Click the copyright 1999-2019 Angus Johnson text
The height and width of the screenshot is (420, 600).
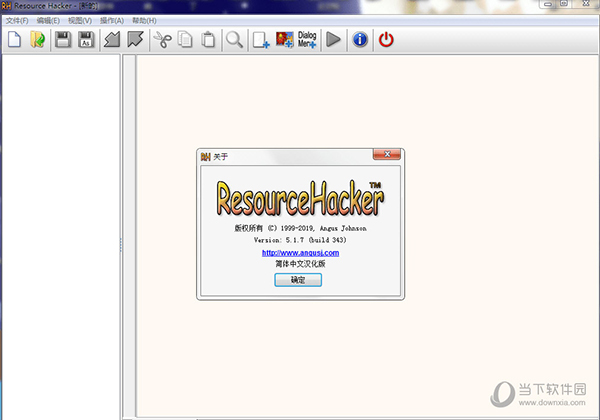tap(300, 228)
